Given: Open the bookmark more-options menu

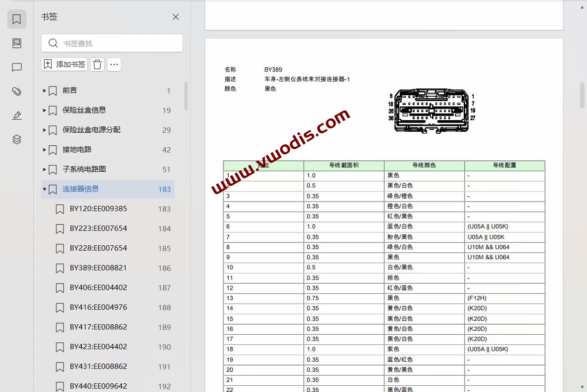Looking at the screenshot, I should [x=114, y=64].
